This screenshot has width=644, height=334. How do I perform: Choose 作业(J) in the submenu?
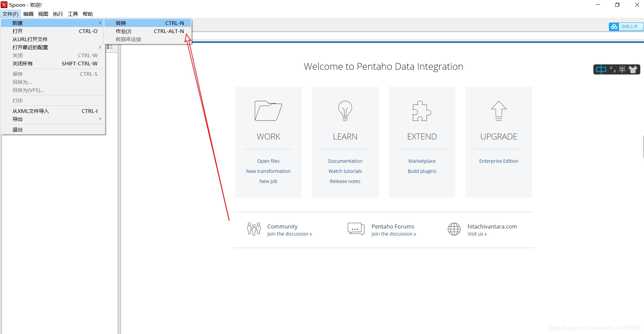click(148, 31)
